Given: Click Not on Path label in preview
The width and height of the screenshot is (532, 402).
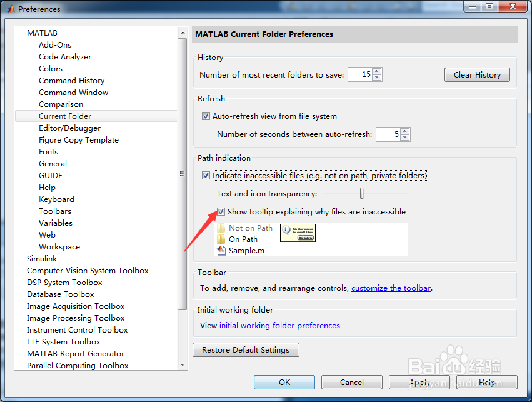Looking at the screenshot, I should coord(251,228).
